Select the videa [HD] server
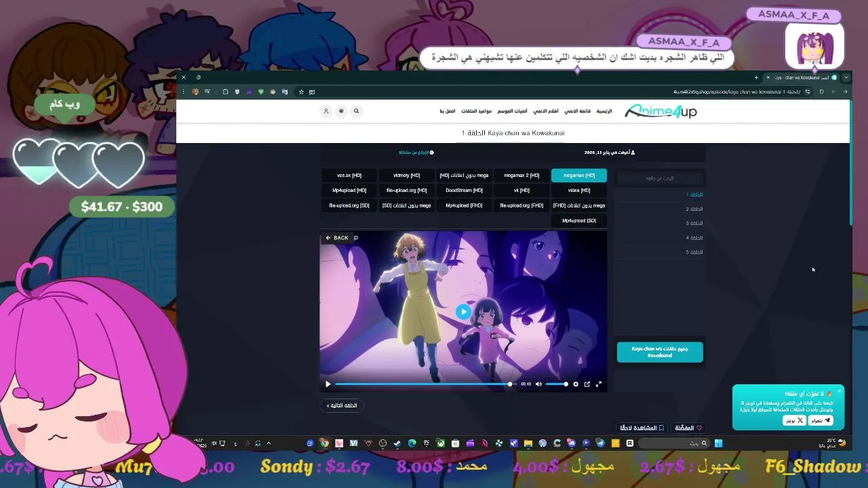This screenshot has width=868, height=488. point(579,190)
